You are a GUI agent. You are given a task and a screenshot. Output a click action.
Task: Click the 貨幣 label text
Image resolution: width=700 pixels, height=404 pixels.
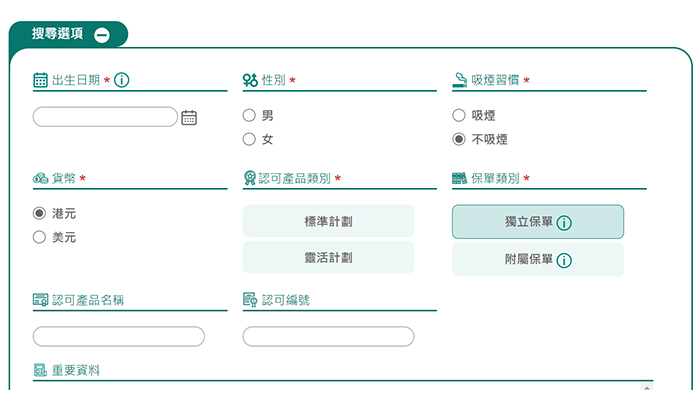coord(64,178)
